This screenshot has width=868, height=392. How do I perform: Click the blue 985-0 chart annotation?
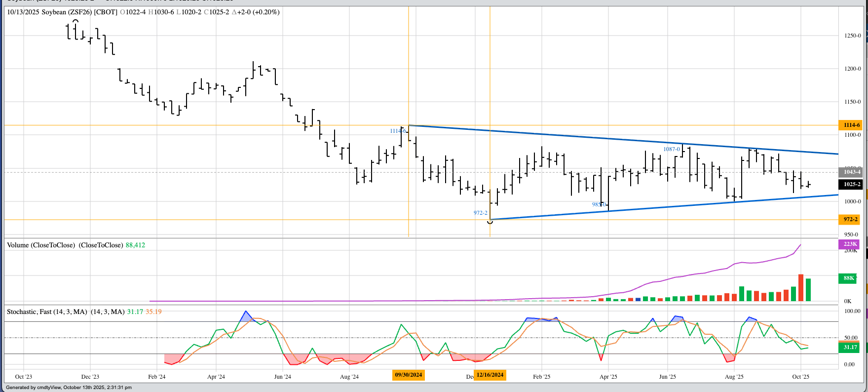[x=598, y=204]
